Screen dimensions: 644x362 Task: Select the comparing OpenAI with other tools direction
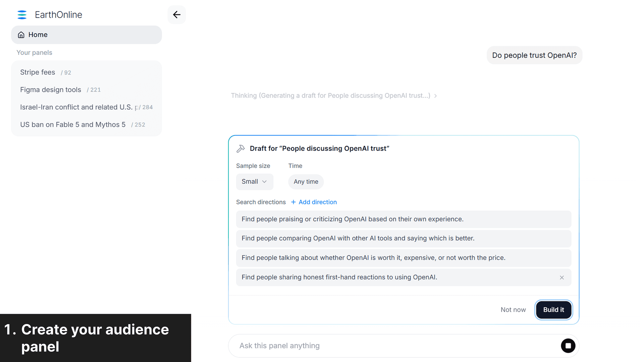pyautogui.click(x=404, y=238)
